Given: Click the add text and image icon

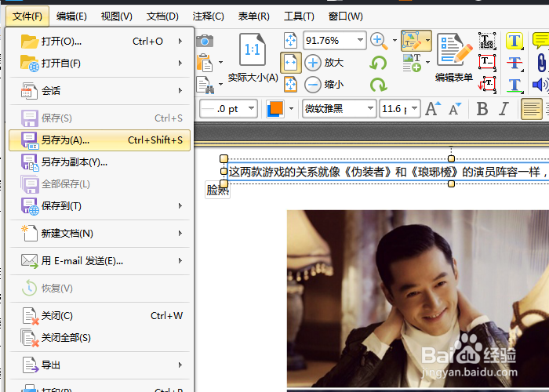Looking at the screenshot, I should tap(412, 63).
